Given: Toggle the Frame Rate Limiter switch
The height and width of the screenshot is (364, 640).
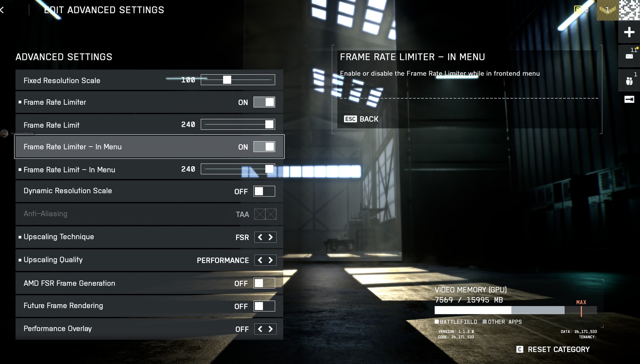Looking at the screenshot, I should click(264, 102).
